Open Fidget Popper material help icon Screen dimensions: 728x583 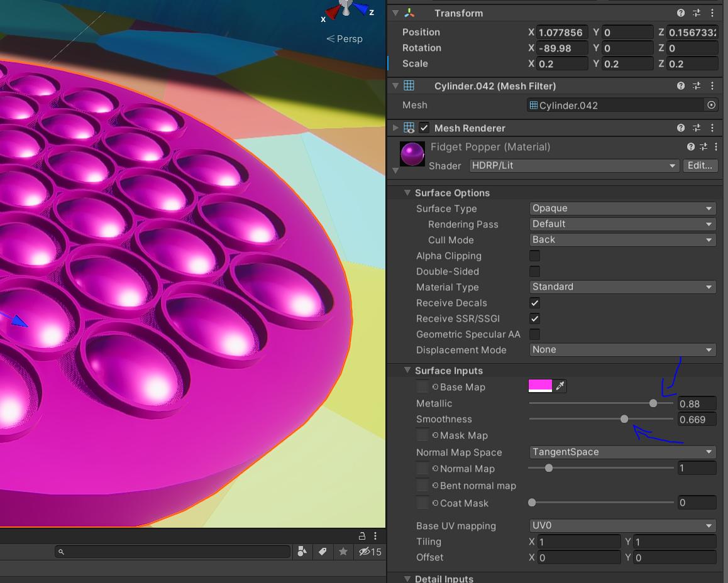[x=691, y=147]
